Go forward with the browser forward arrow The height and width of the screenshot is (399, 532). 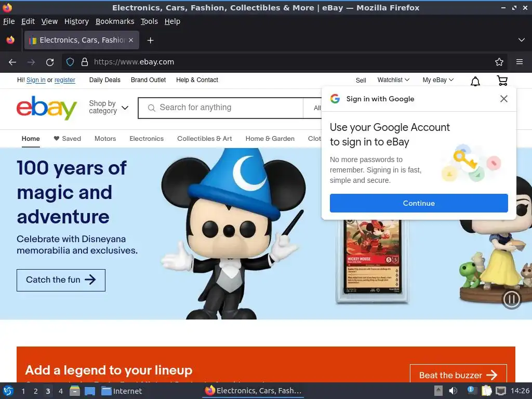31,62
